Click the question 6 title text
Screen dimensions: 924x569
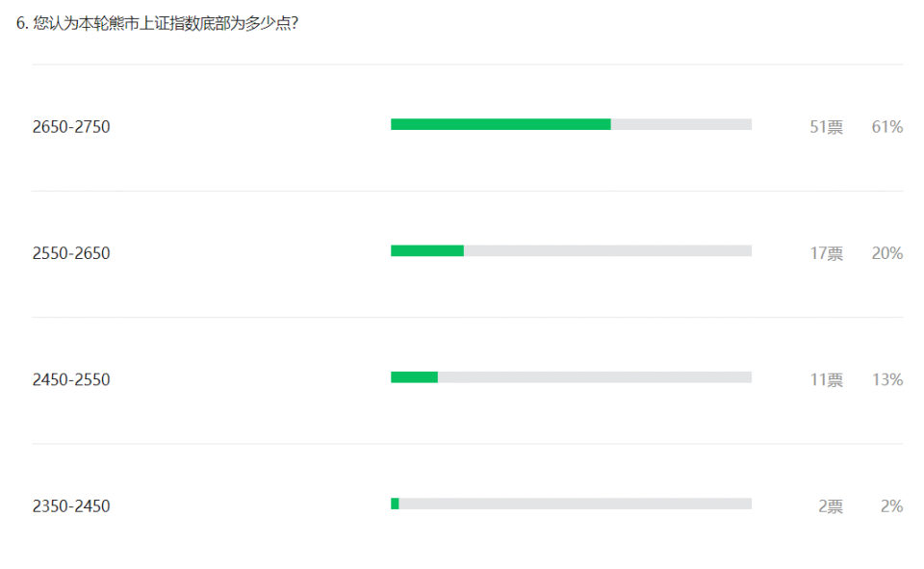(x=157, y=23)
